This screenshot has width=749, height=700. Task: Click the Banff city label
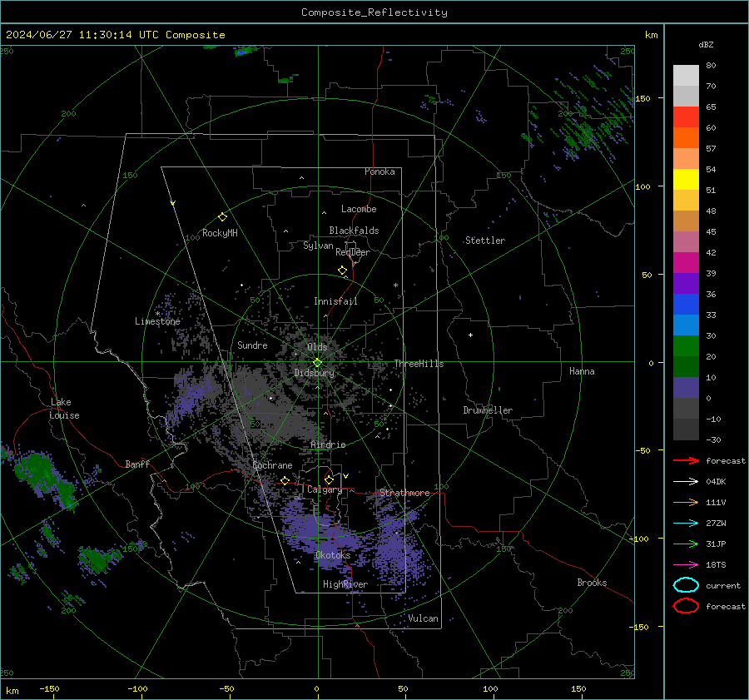coord(137,464)
